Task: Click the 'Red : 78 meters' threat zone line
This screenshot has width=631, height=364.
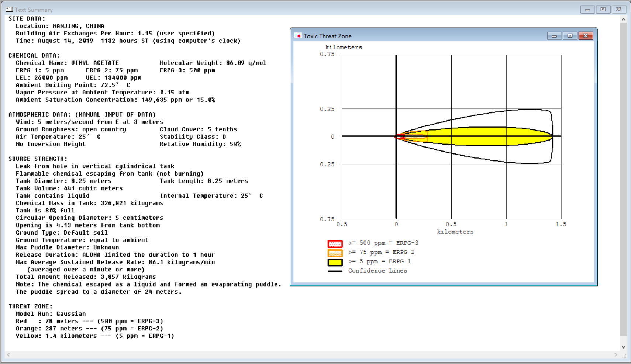Action: pyautogui.click(x=90, y=321)
